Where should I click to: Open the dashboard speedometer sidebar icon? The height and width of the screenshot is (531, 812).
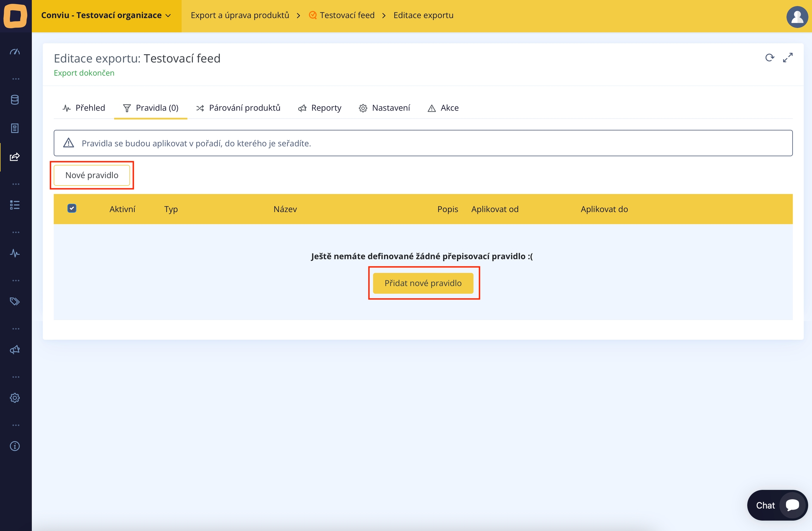coord(15,52)
